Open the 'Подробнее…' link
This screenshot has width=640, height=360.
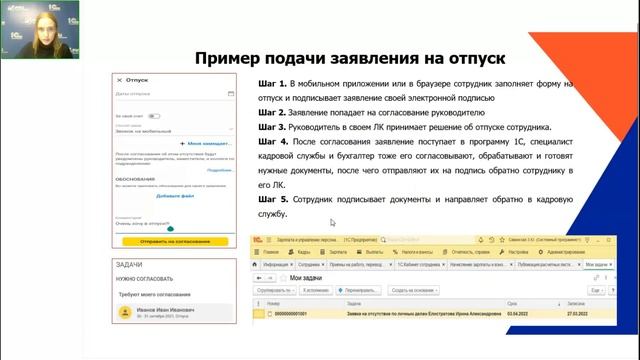pyautogui.click(x=220, y=170)
